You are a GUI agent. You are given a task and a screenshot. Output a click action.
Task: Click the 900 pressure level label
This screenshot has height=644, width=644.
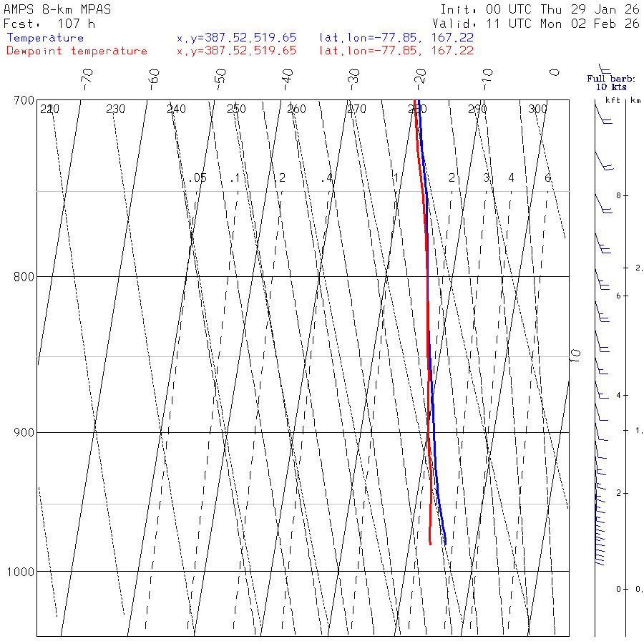[x=24, y=433]
